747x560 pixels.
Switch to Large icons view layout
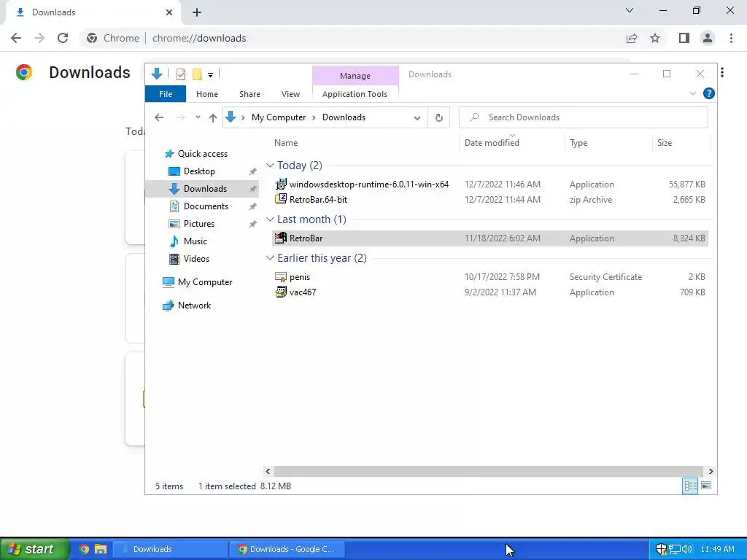tap(706, 486)
